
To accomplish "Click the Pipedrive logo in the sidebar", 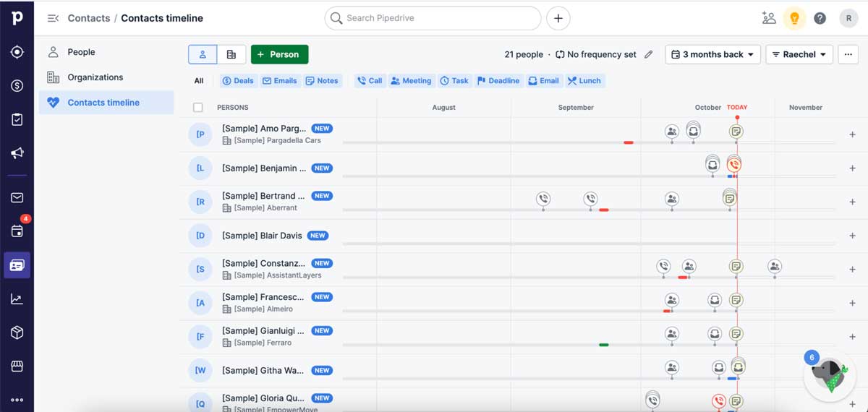I will tap(17, 17).
